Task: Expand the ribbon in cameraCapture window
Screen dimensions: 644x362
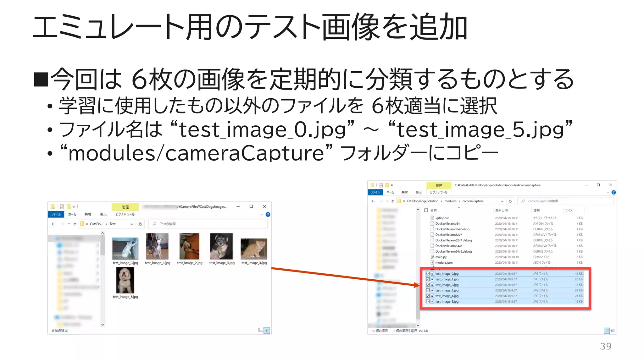Action: pos(608,192)
